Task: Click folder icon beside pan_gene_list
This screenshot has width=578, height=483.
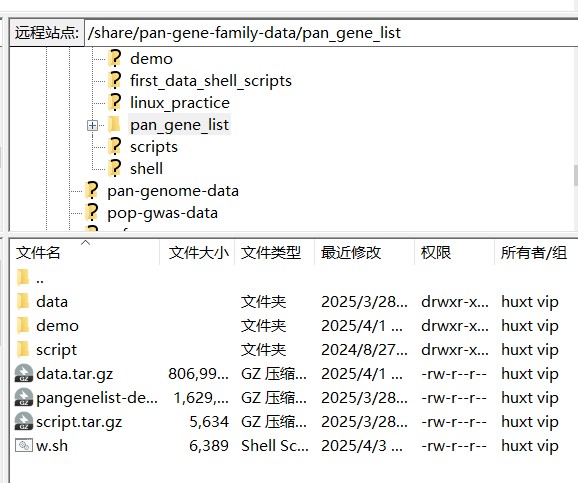Action: click(114, 125)
